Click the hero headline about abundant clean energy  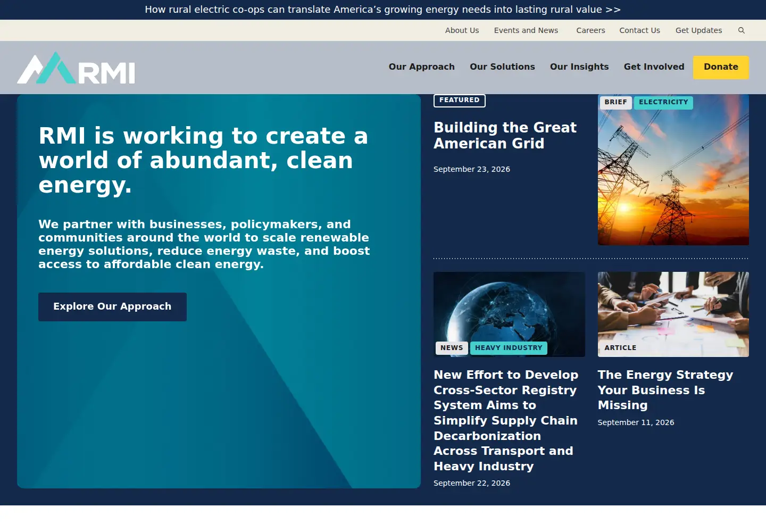pos(203,160)
